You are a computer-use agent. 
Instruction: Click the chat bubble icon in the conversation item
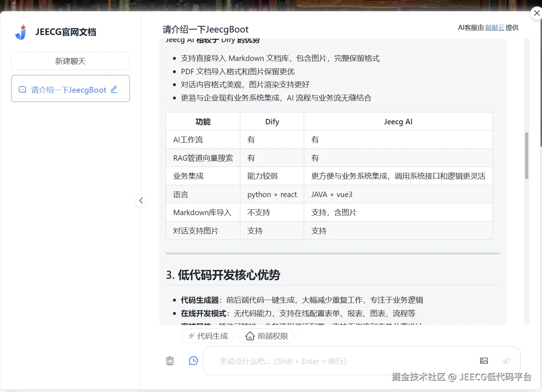coord(22,89)
